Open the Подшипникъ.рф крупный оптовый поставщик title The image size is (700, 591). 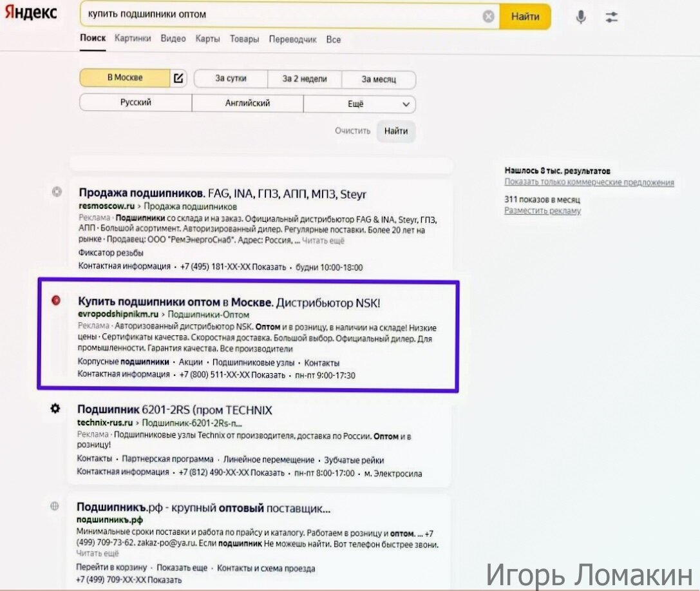click(203, 508)
